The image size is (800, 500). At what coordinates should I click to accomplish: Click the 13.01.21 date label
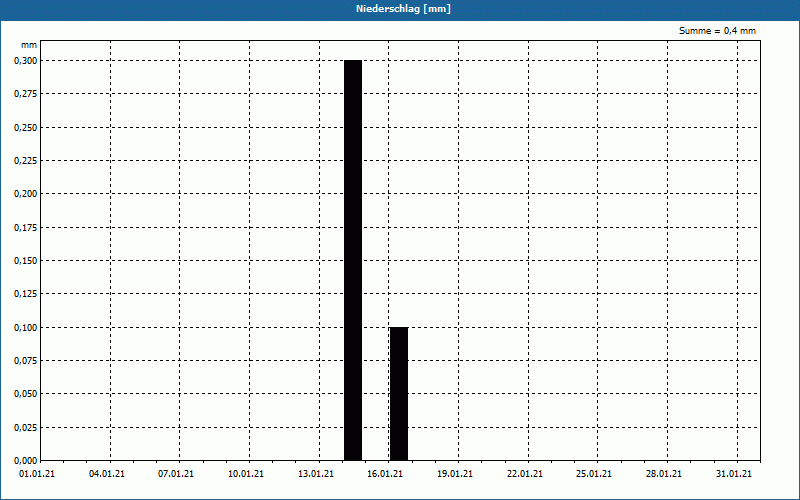[316, 474]
